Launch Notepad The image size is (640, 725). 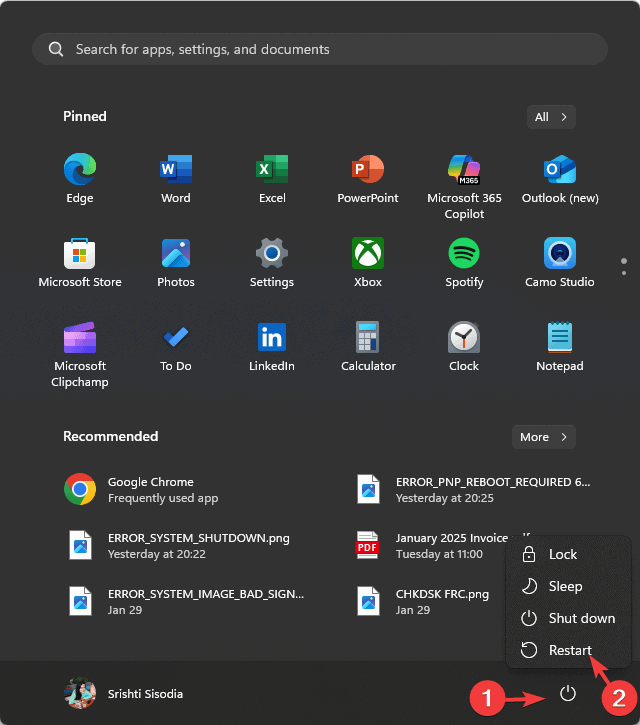(x=560, y=346)
